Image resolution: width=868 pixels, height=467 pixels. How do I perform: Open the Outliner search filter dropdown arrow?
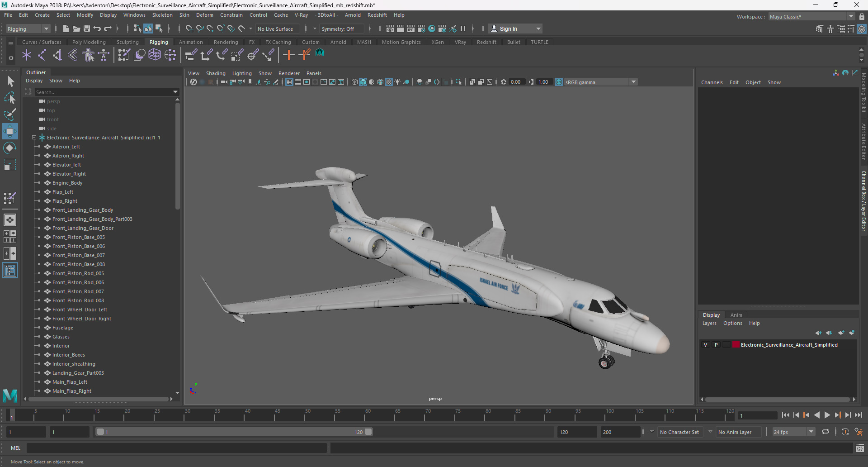[175, 92]
